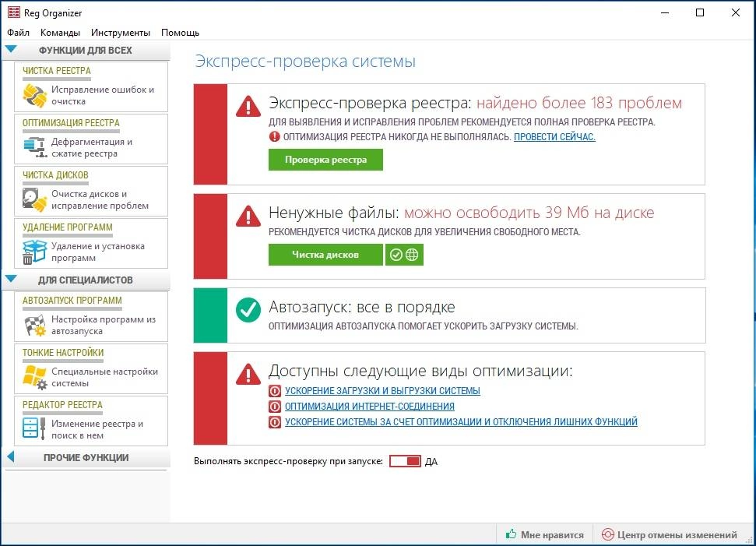Click the 'Автозапуск: все в порядке' heading
This screenshot has height=546, width=756.
tap(361, 307)
